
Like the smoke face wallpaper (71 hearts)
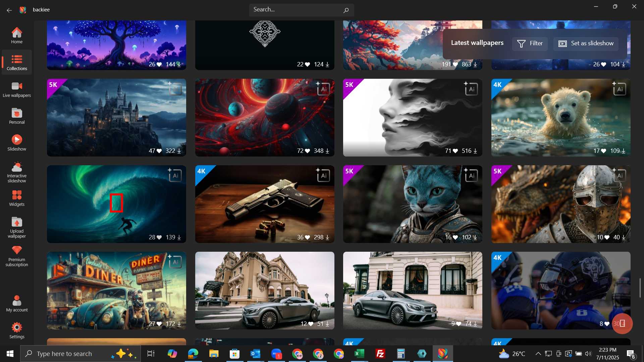(455, 151)
